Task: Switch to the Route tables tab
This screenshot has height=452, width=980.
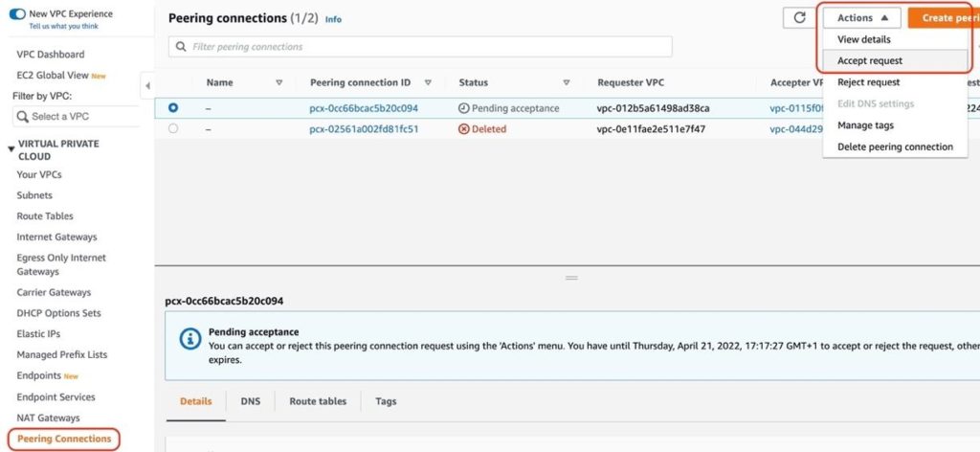Action: point(318,401)
